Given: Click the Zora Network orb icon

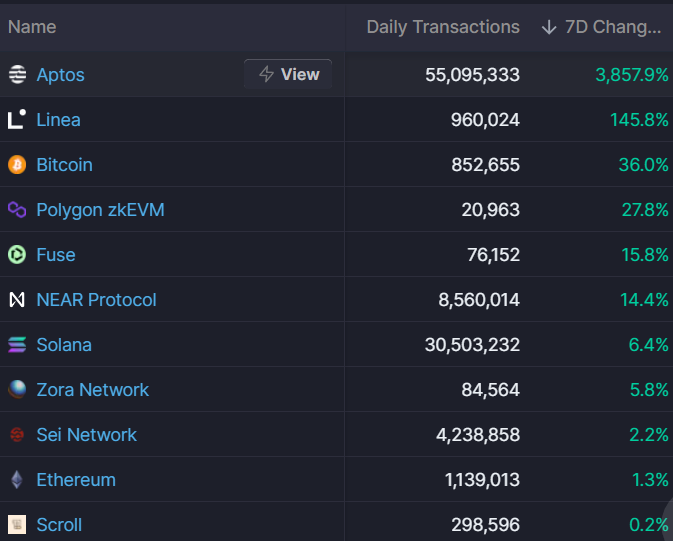Looking at the screenshot, I should (x=17, y=389).
